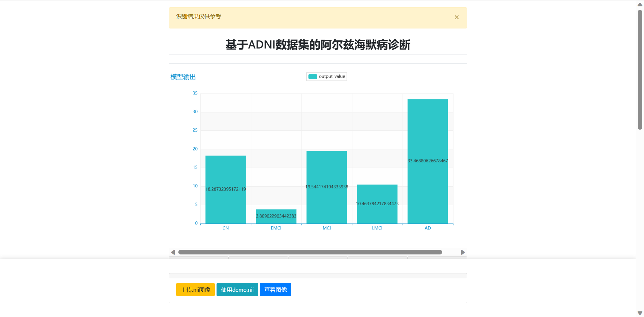
Task: Click the teal color swatch in the legend
Action: tap(312, 76)
